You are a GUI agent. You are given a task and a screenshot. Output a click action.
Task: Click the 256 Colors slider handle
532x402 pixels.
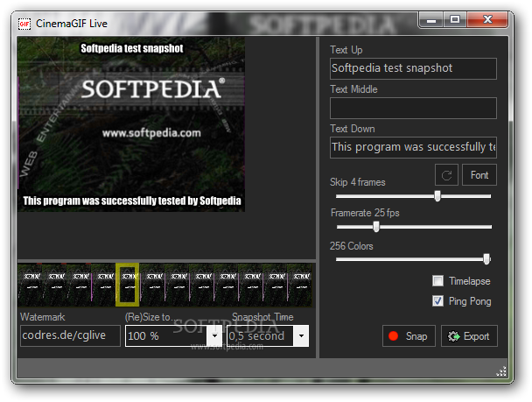click(x=486, y=259)
